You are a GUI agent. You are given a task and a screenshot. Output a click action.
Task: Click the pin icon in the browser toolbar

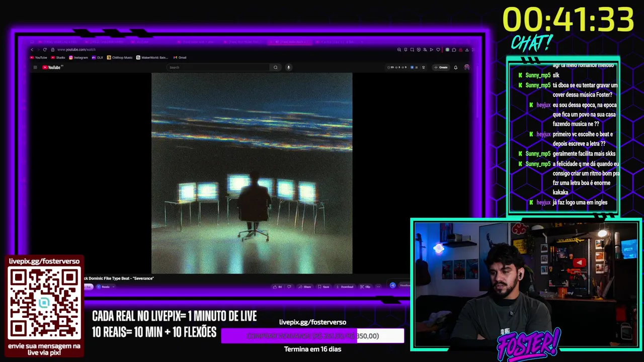[x=406, y=50]
